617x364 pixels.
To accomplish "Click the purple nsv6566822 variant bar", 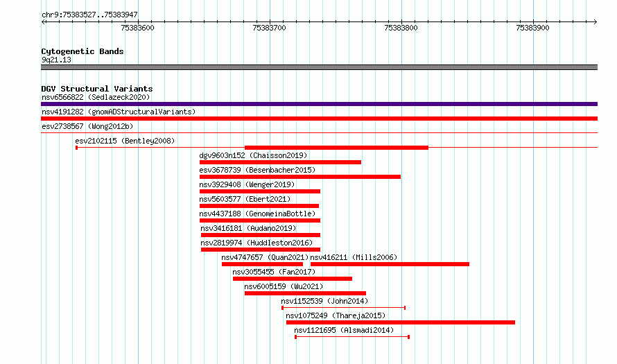I will pyautogui.click(x=319, y=104).
